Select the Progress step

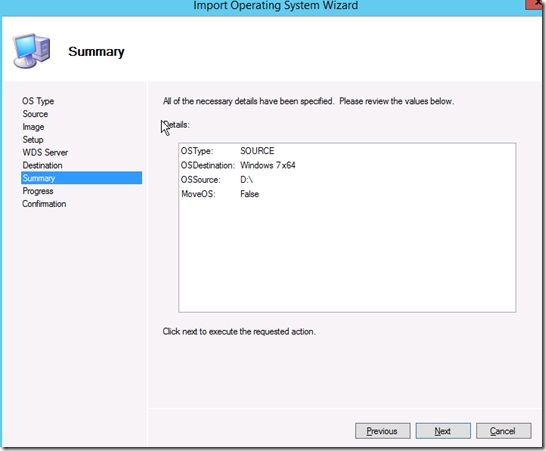(38, 191)
